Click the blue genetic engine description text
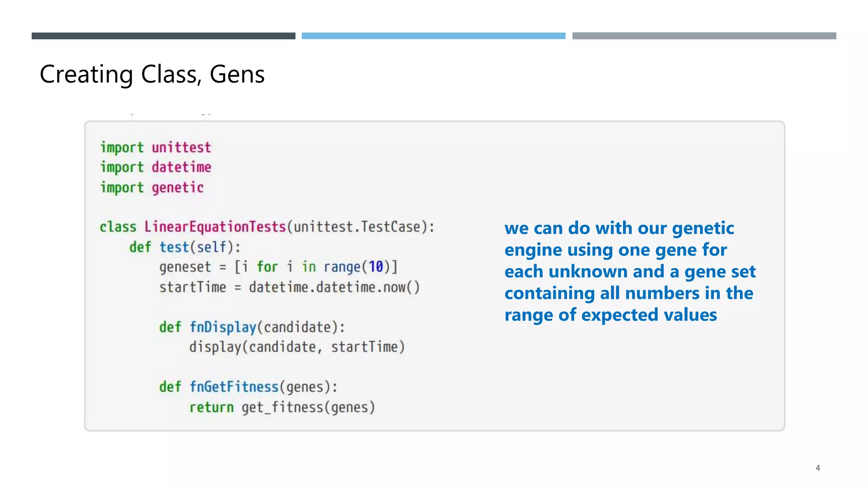Viewport: 868px width, 488px height. coord(629,271)
